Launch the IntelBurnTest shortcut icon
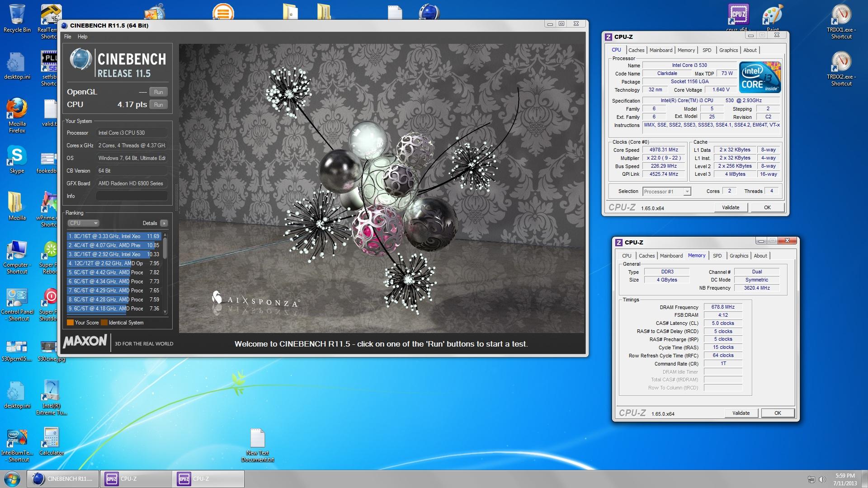 pos(17,446)
